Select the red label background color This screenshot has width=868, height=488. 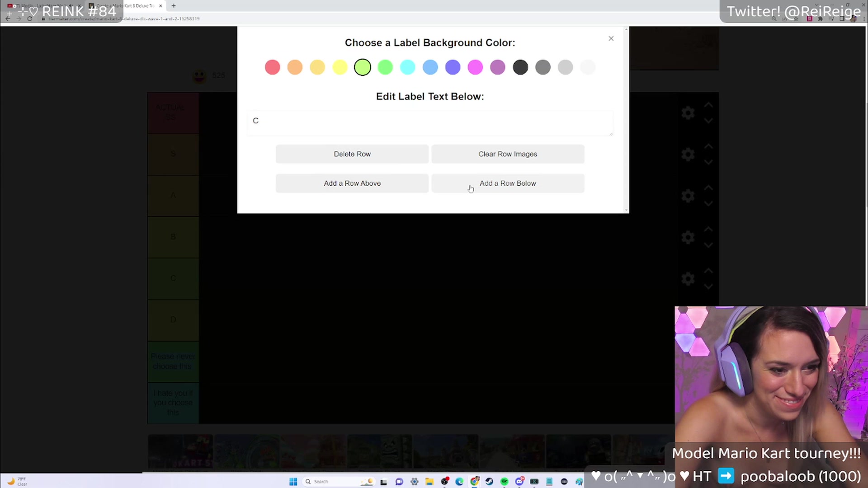tap(272, 67)
